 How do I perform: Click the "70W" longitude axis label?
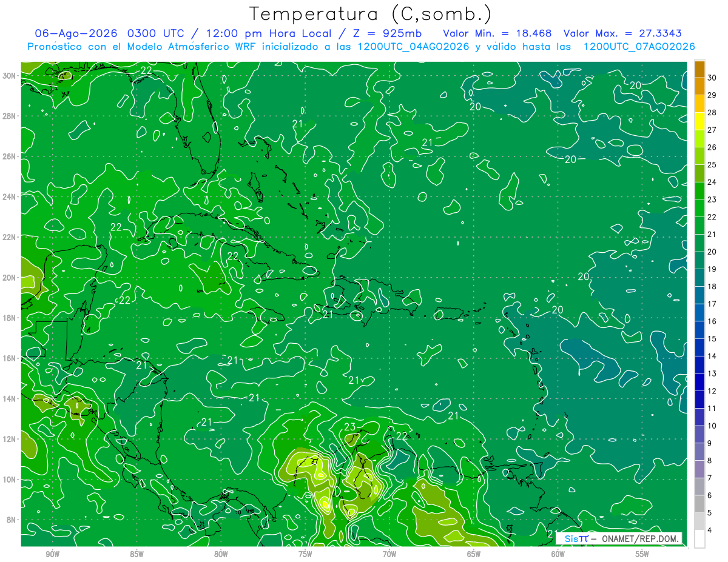click(389, 554)
